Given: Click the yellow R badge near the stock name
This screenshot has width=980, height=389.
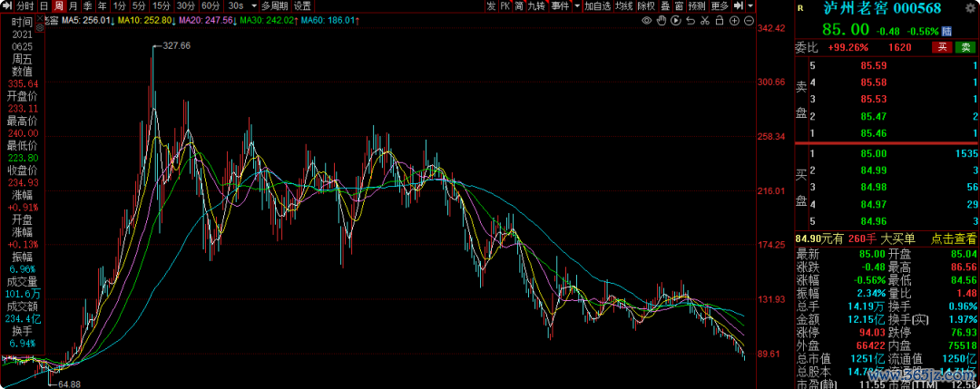Looking at the screenshot, I should pyautogui.click(x=801, y=8).
